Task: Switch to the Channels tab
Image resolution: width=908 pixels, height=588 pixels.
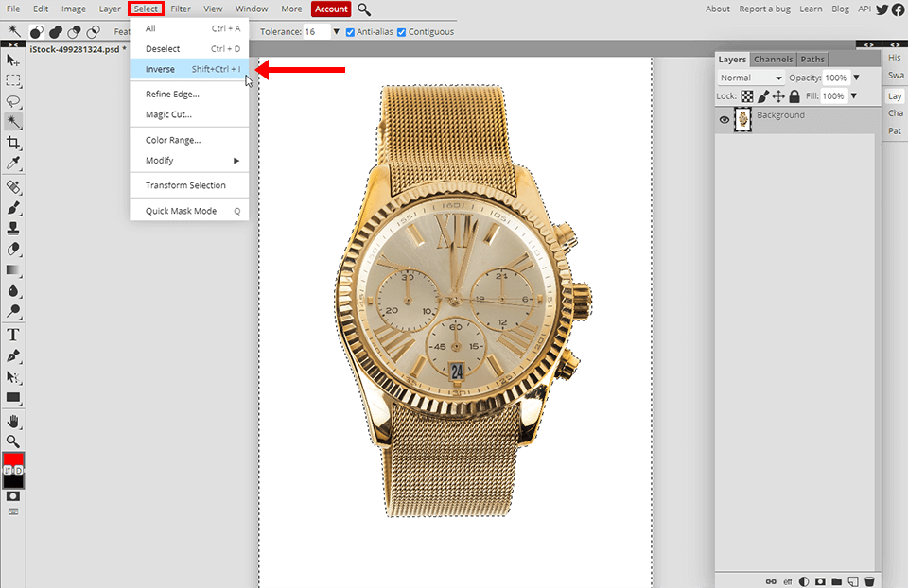Action: (773, 60)
